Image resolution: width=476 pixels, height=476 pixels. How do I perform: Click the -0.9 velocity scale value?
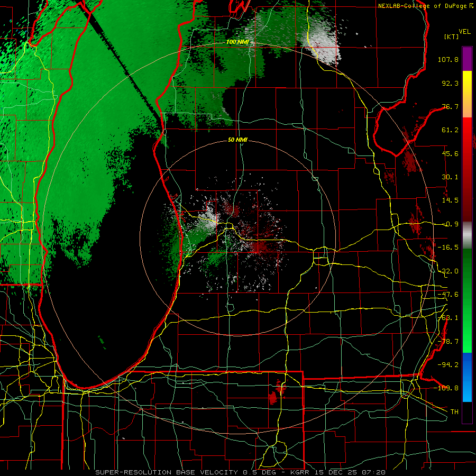click(x=450, y=224)
